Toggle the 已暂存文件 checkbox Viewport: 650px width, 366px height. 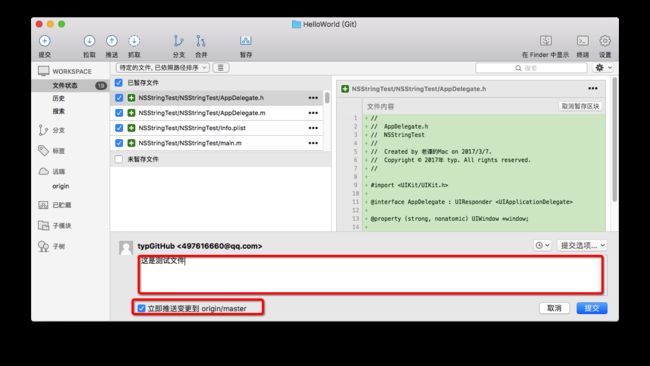[119, 82]
